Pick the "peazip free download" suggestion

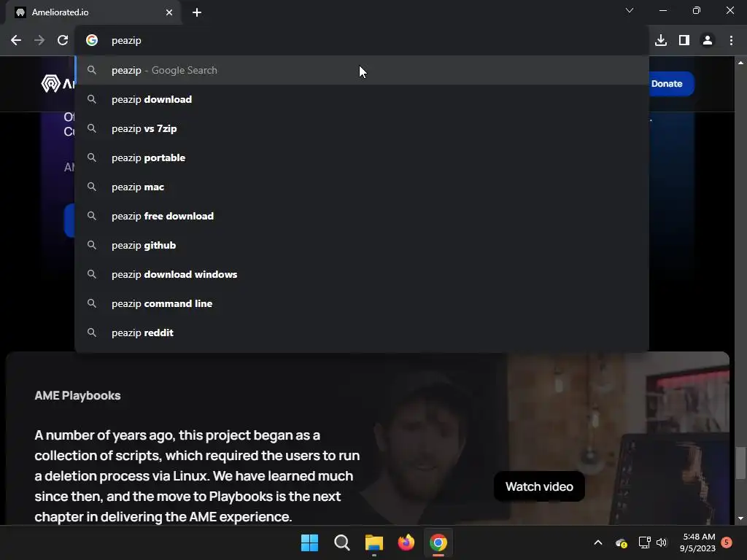tap(362, 216)
